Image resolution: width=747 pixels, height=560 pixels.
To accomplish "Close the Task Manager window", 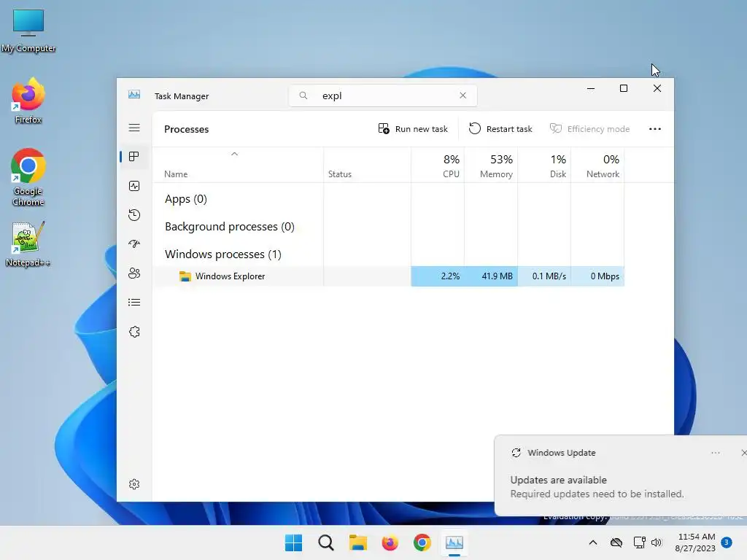I will 657,88.
